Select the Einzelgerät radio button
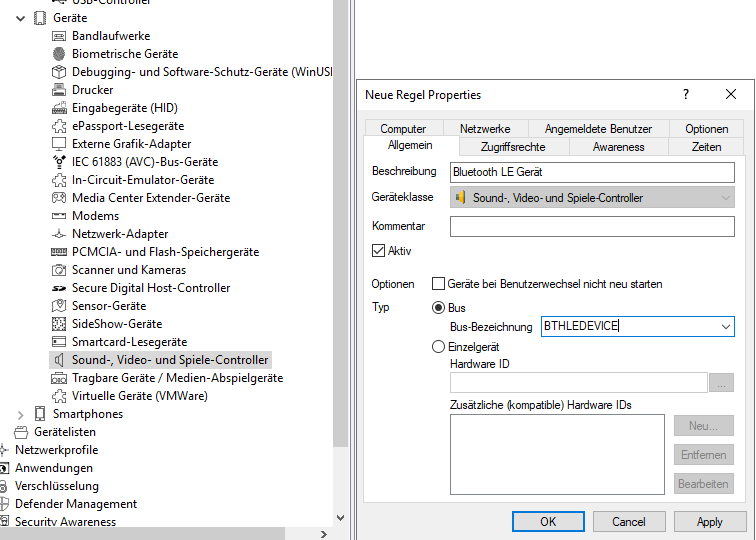The width and height of the screenshot is (756, 540). 438,346
